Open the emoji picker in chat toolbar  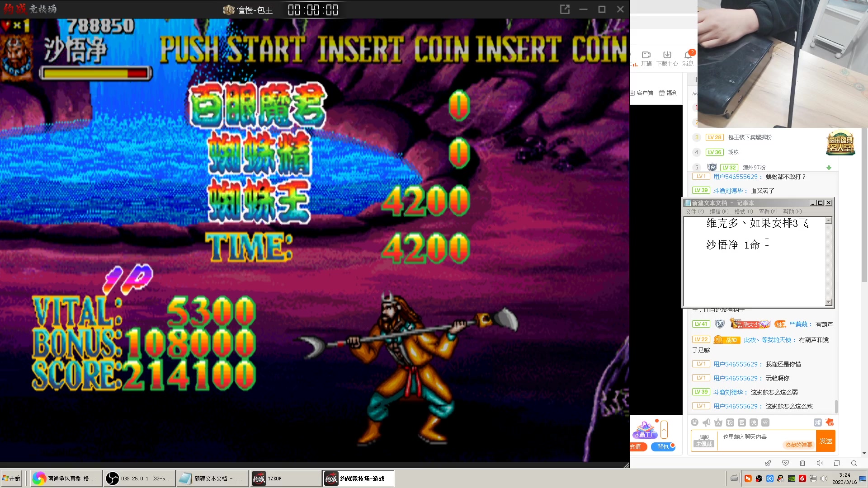pyautogui.click(x=695, y=422)
